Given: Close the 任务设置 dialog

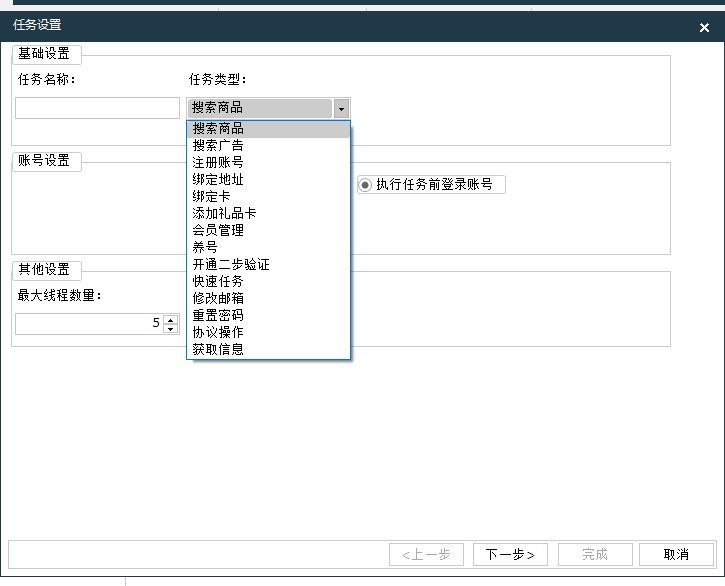Looking at the screenshot, I should 704,27.
